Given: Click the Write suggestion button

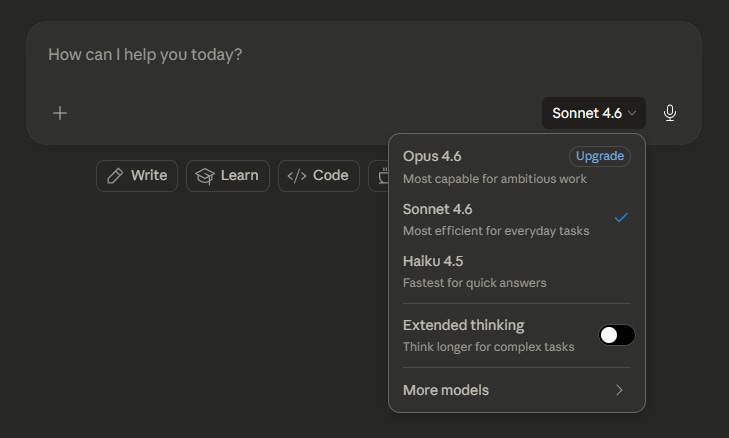Looking at the screenshot, I should 137,176.
